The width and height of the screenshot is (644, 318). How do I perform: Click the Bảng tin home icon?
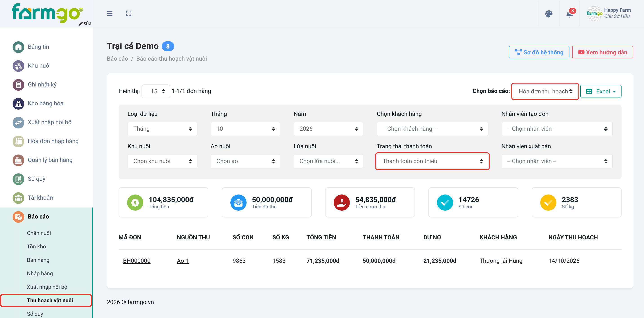pos(18,47)
